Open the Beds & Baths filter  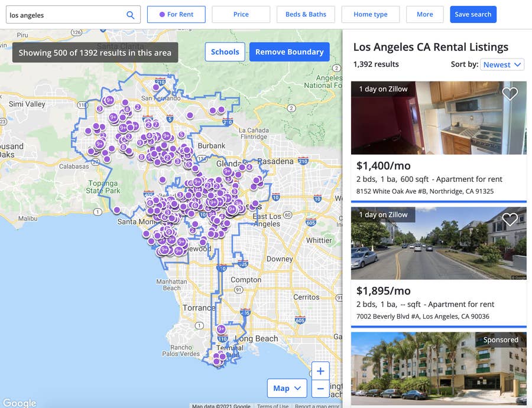306,14
